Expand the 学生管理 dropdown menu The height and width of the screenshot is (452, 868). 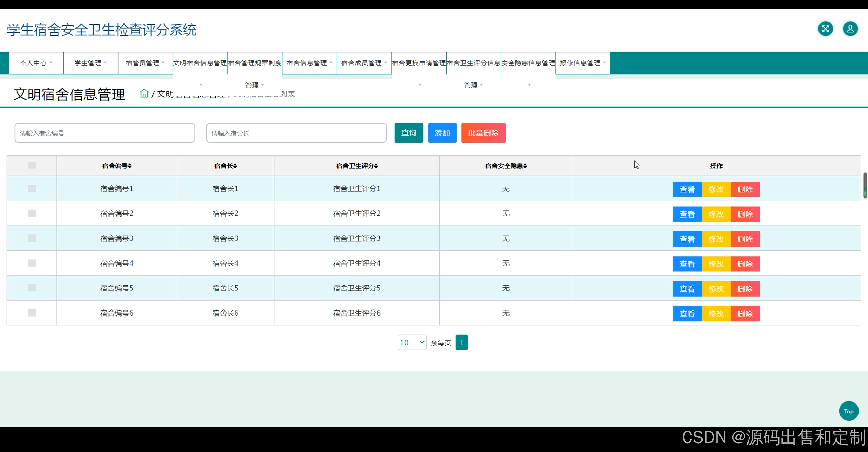point(91,63)
